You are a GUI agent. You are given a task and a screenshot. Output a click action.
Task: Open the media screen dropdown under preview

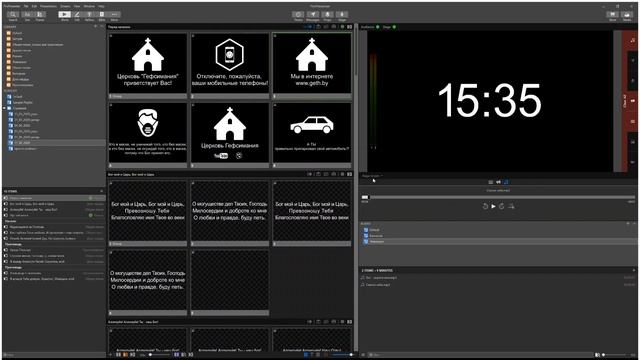[372, 176]
